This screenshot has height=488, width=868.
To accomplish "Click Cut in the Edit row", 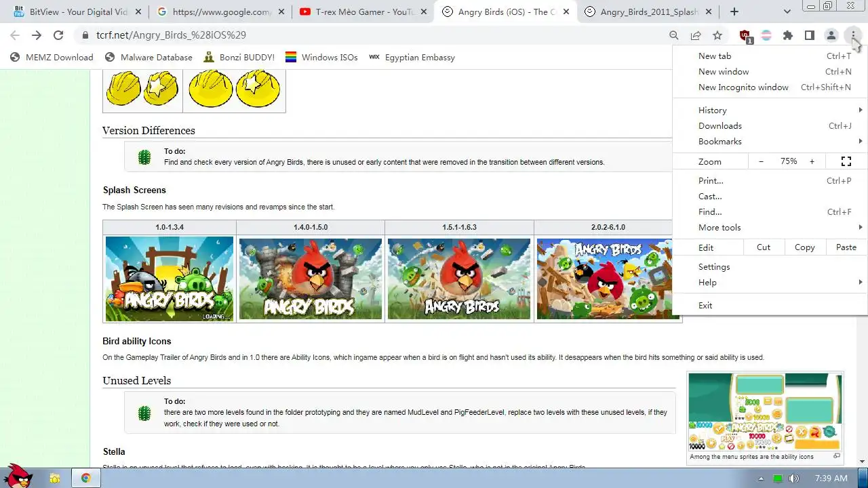I will click(x=764, y=247).
